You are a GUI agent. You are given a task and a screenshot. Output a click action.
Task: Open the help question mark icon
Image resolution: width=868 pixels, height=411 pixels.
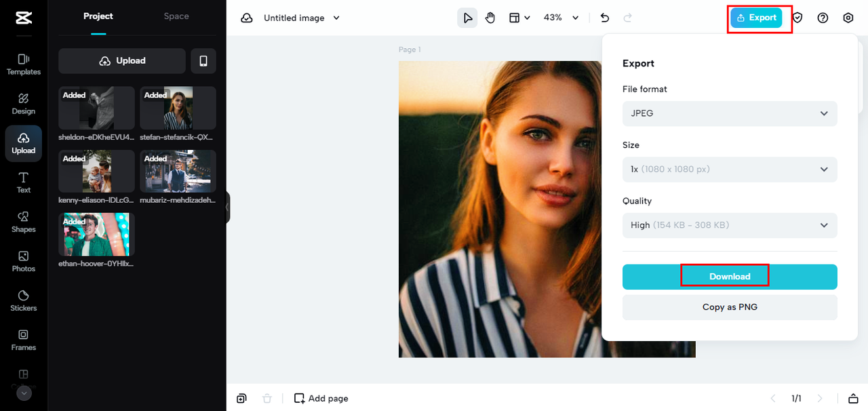[x=823, y=18]
